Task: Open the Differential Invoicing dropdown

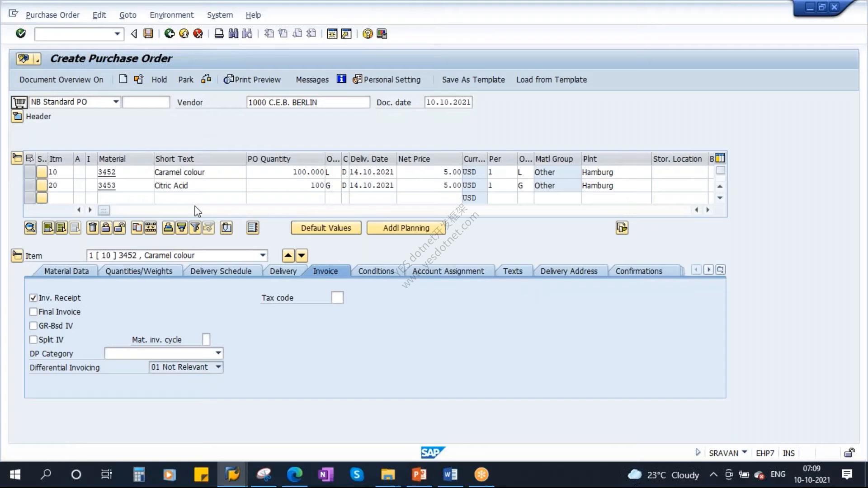Action: (x=218, y=367)
